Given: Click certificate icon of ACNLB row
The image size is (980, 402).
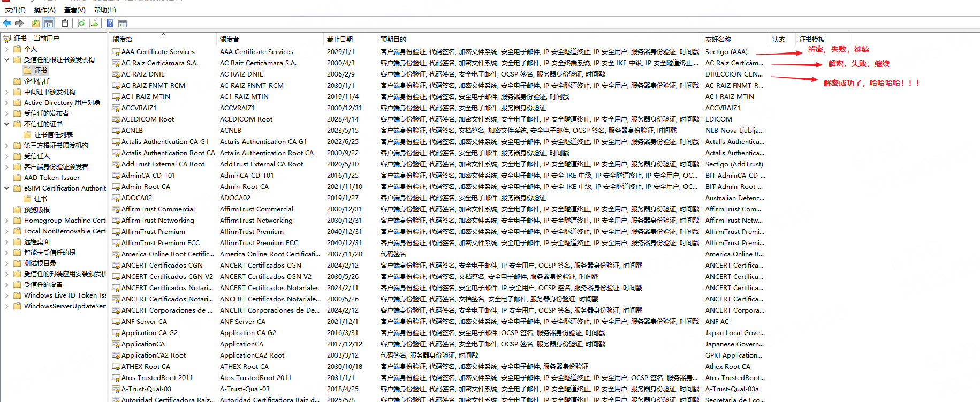Looking at the screenshot, I should pos(116,131).
